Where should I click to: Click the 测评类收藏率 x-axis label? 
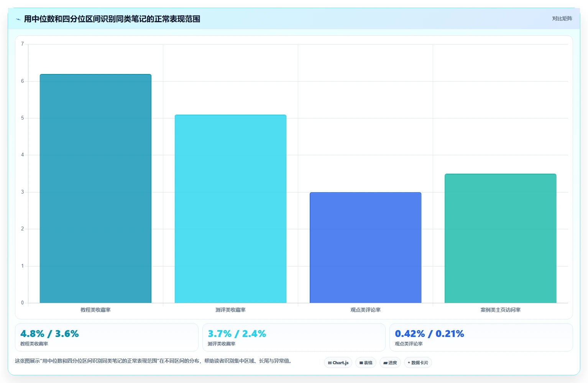click(230, 310)
